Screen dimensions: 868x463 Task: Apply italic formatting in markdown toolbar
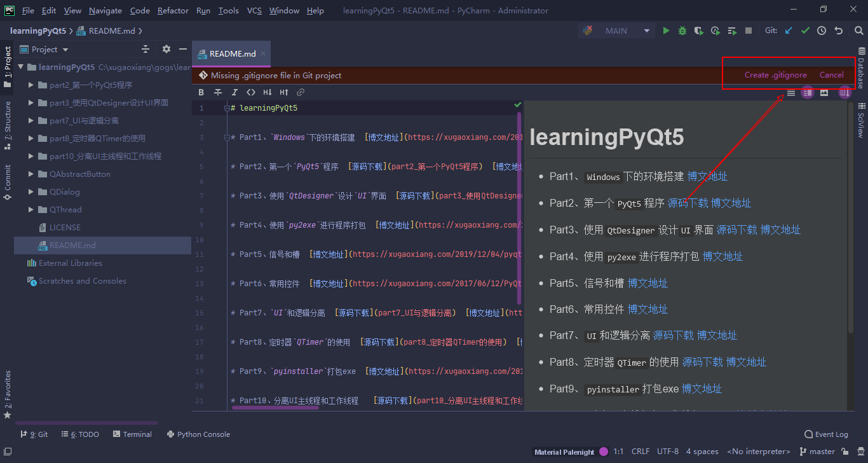pos(234,93)
